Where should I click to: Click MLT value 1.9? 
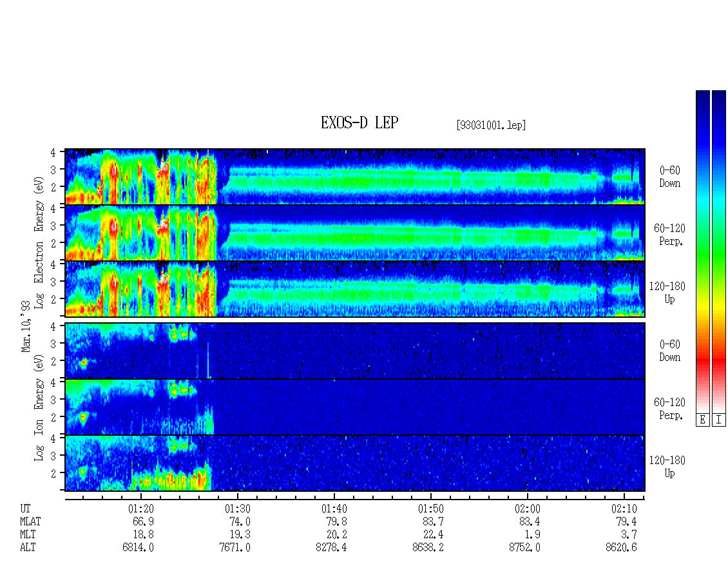[533, 535]
